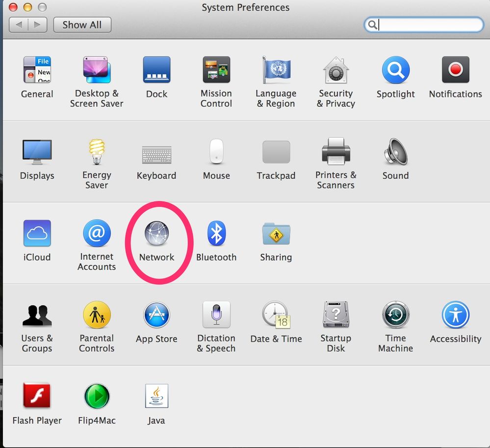Close the System Preferences window
Screen dimensions: 490x448
(13, 7)
